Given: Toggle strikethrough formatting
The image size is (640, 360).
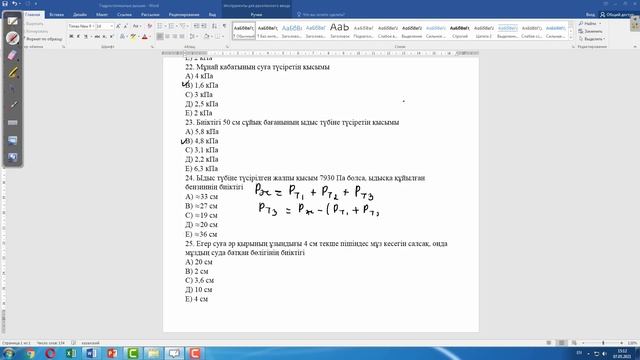Looking at the screenshot, I should (97, 37).
